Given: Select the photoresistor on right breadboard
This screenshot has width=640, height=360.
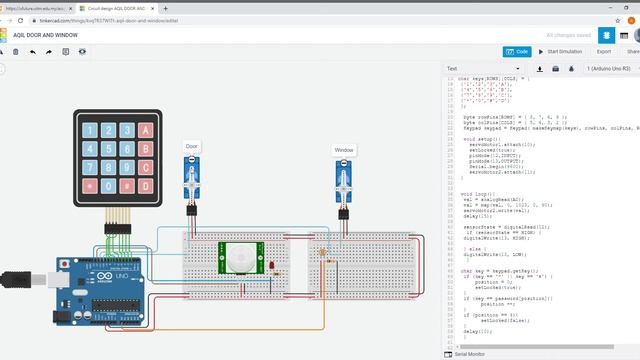Looking at the screenshot, I should [322, 253].
